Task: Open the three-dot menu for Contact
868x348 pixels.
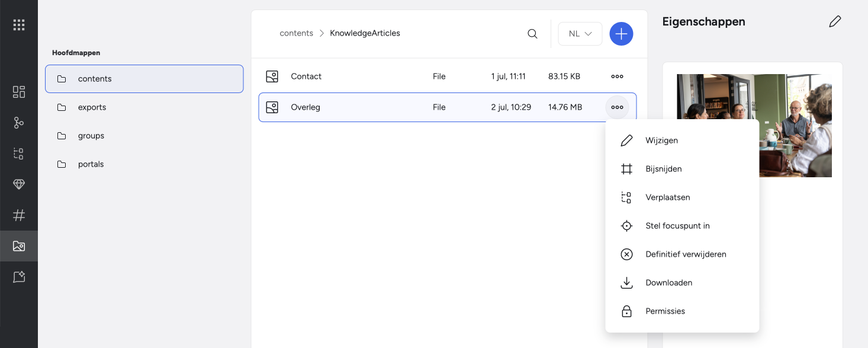Action: click(617, 76)
